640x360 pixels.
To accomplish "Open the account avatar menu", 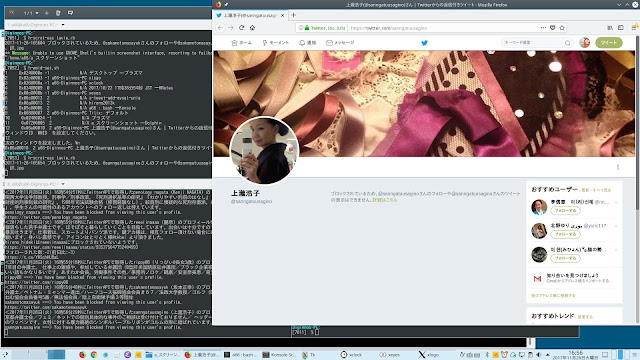I will (584, 42).
